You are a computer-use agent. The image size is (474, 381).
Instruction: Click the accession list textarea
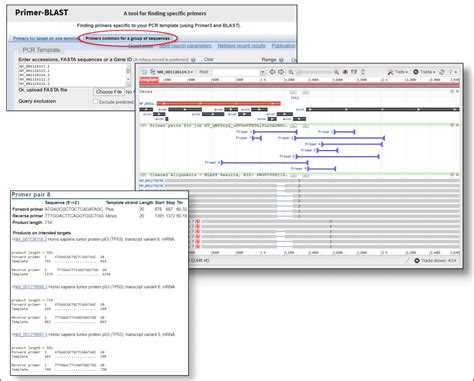pos(75,75)
